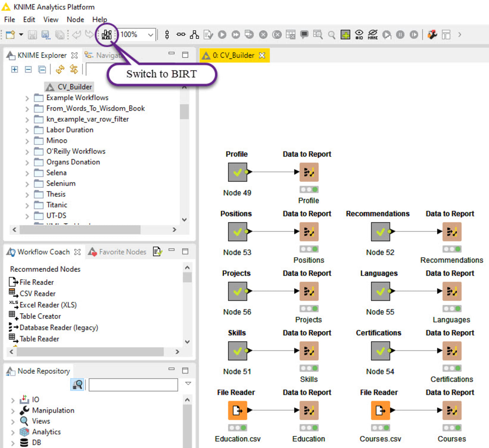Click the Node Repository search field
The height and width of the screenshot is (448, 489).
(x=133, y=385)
